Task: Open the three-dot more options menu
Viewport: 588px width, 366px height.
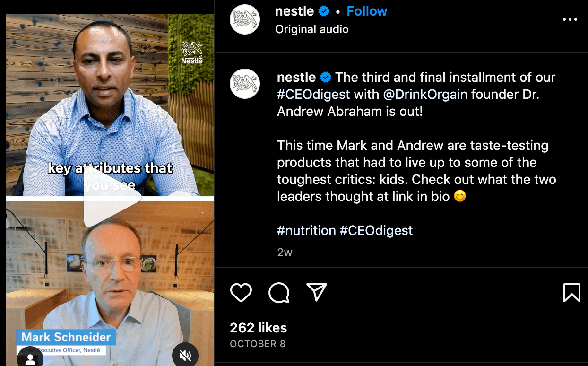Action: 570,20
